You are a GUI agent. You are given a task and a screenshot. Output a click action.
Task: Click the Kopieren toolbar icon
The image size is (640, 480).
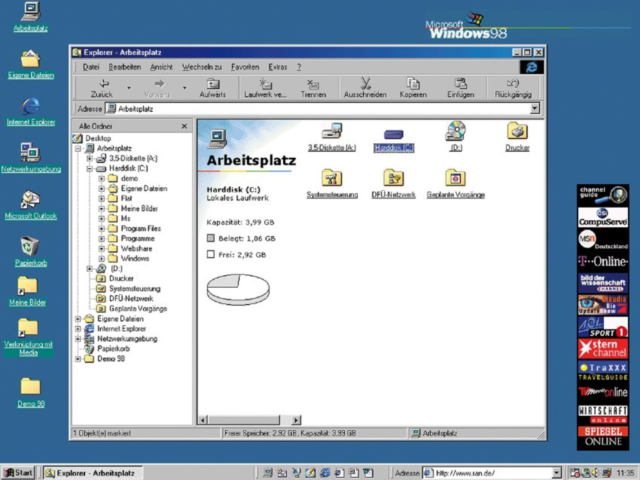pyautogui.click(x=413, y=87)
